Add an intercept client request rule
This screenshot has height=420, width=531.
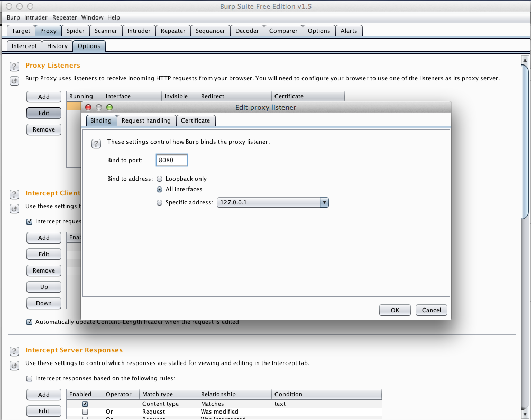tap(44, 238)
